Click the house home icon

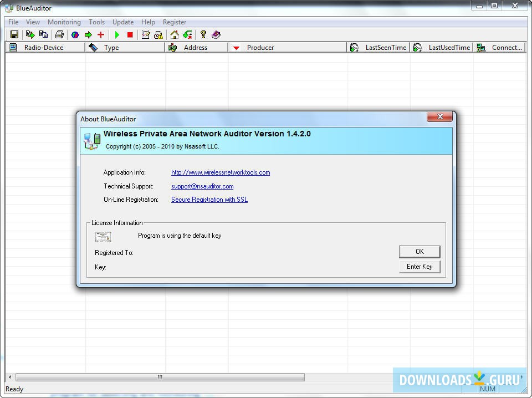click(x=175, y=34)
